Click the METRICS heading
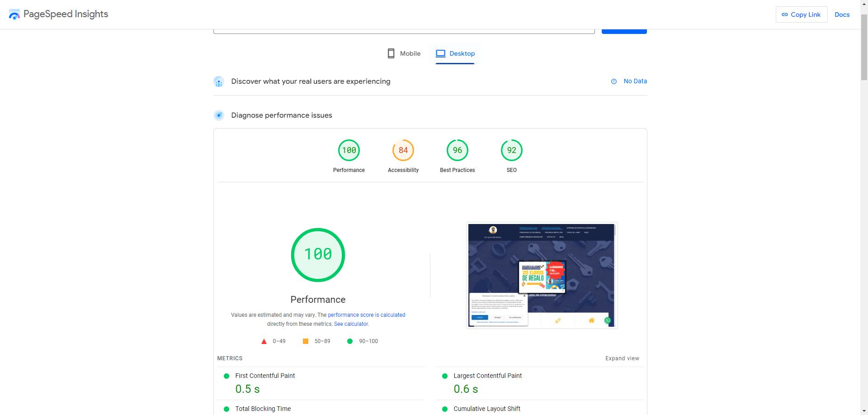This screenshot has width=868, height=415. point(230,358)
